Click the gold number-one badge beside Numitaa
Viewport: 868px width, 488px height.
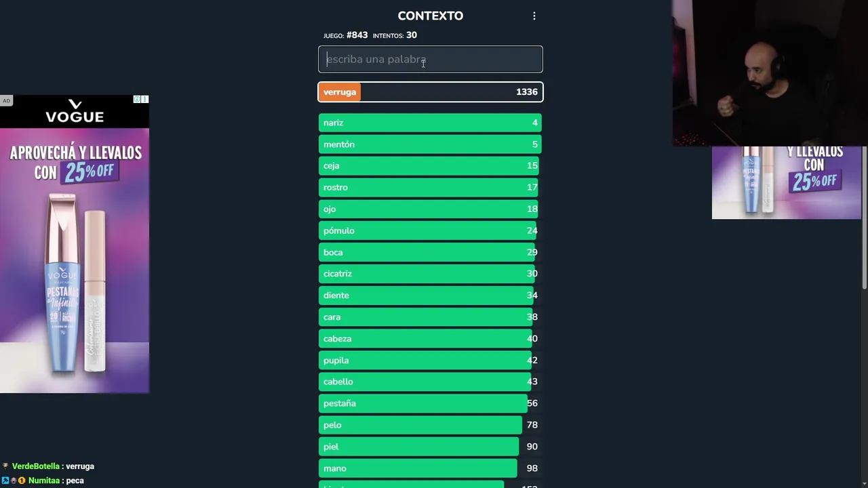click(x=22, y=481)
